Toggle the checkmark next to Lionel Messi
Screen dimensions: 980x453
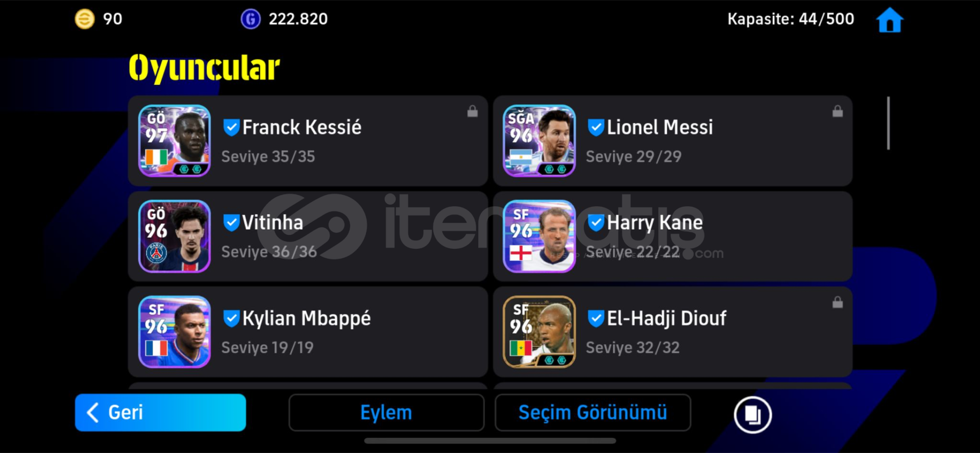click(x=596, y=127)
